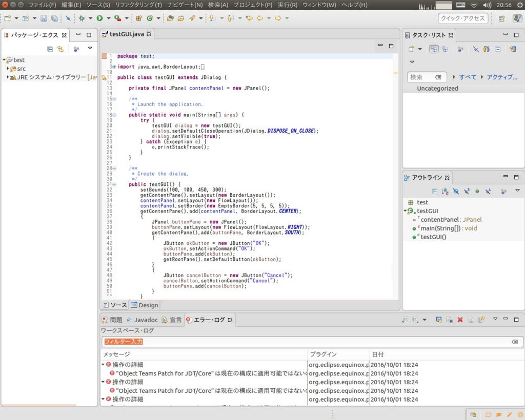Expand the src folder
The height and width of the screenshot is (420, 525).
click(8, 69)
